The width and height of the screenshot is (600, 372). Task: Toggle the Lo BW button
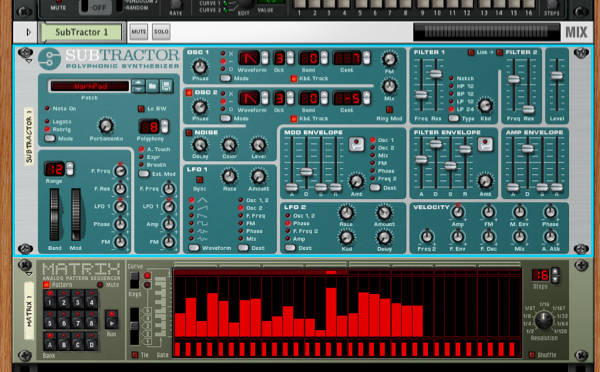[141, 109]
